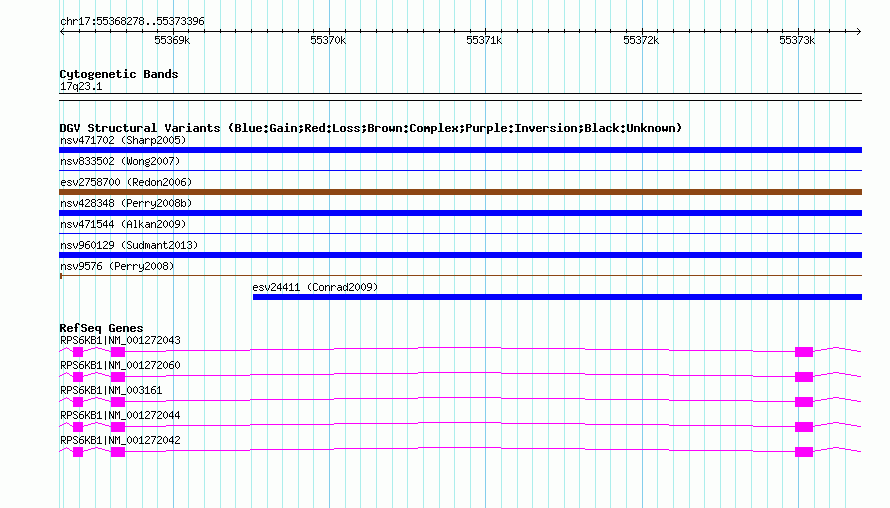
Task: Open variant esv24411 (Conrad2009) label
Action: pos(315,287)
